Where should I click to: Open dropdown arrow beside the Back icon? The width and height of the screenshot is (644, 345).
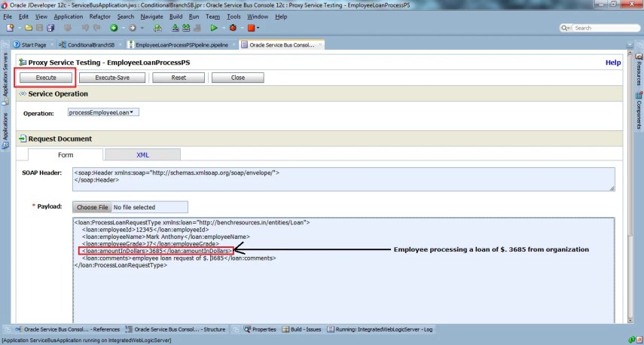click(x=123, y=29)
